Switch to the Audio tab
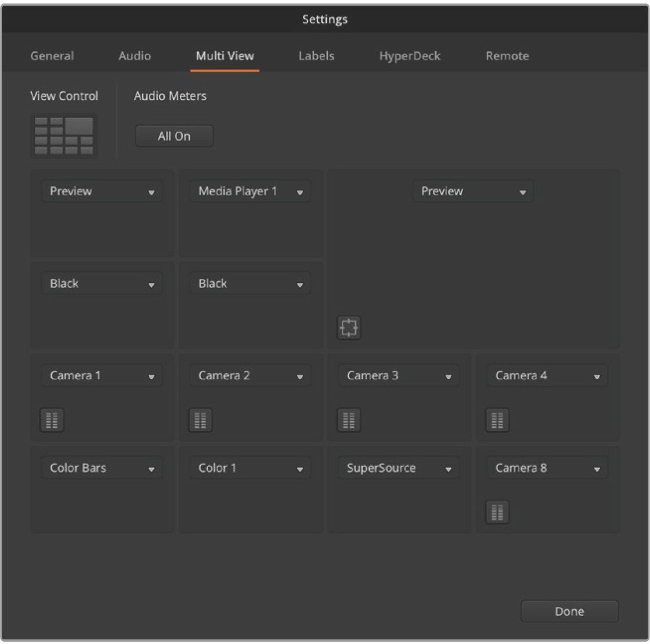The image size is (650, 644). (x=135, y=56)
